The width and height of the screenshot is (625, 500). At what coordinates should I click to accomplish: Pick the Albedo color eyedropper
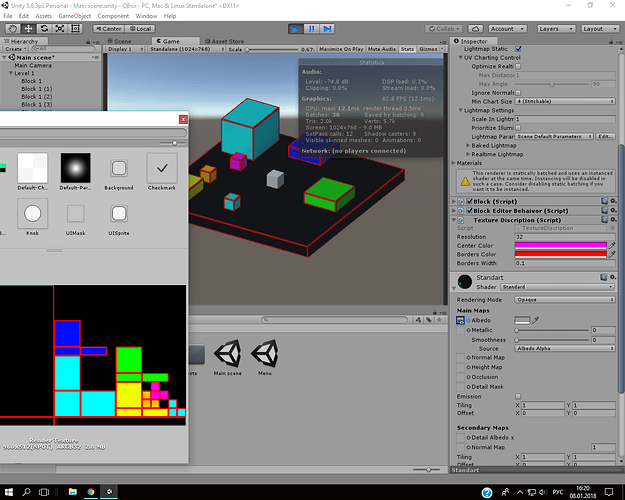coord(536,320)
